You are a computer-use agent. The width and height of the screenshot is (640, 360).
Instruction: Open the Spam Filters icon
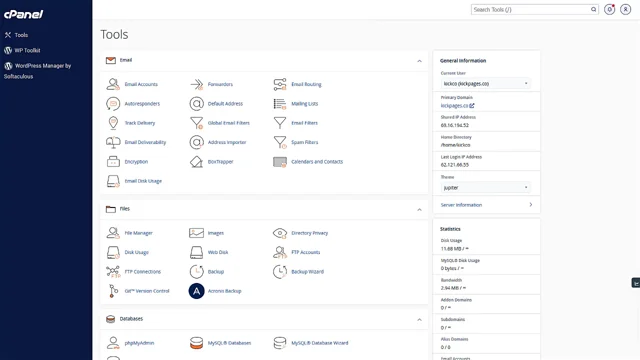pyautogui.click(x=280, y=142)
